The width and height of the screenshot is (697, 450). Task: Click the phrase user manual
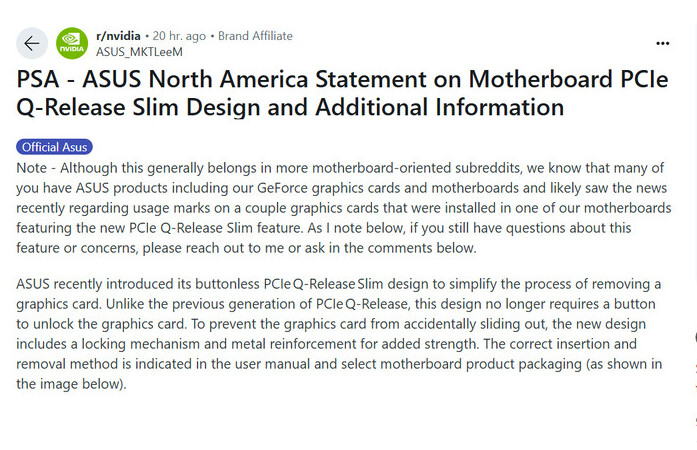272,364
